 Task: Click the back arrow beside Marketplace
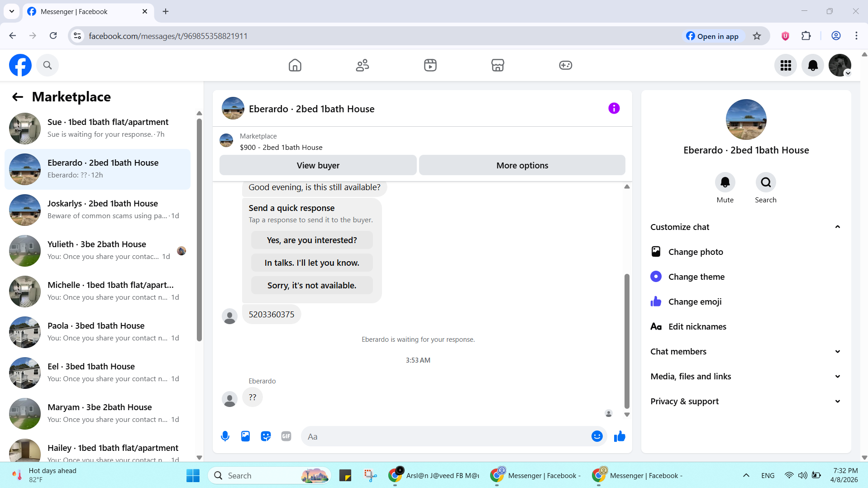click(18, 97)
